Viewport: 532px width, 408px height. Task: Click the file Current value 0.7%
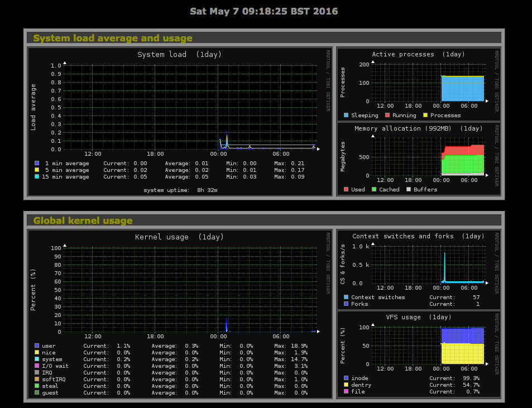point(473,391)
